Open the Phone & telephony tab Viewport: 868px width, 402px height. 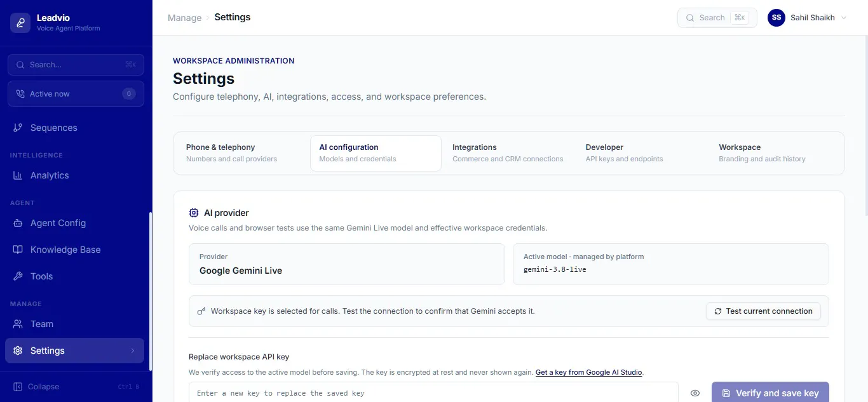pos(243,153)
